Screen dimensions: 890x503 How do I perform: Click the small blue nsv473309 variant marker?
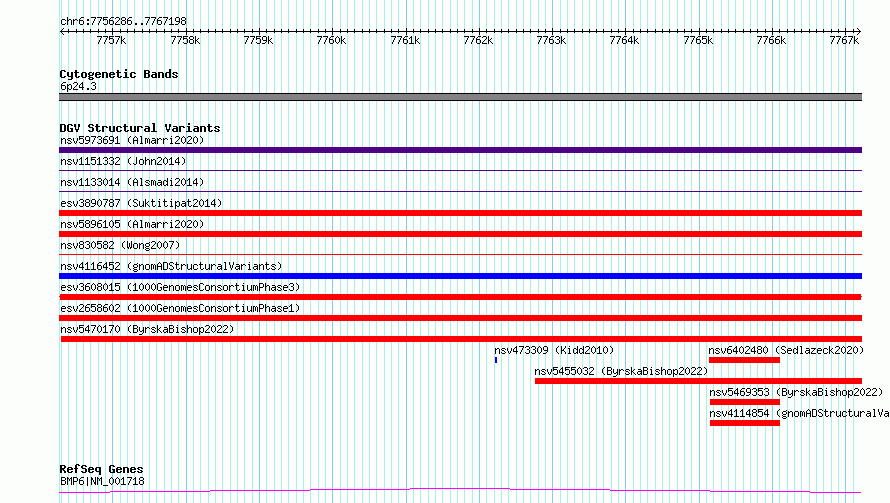coord(496,360)
